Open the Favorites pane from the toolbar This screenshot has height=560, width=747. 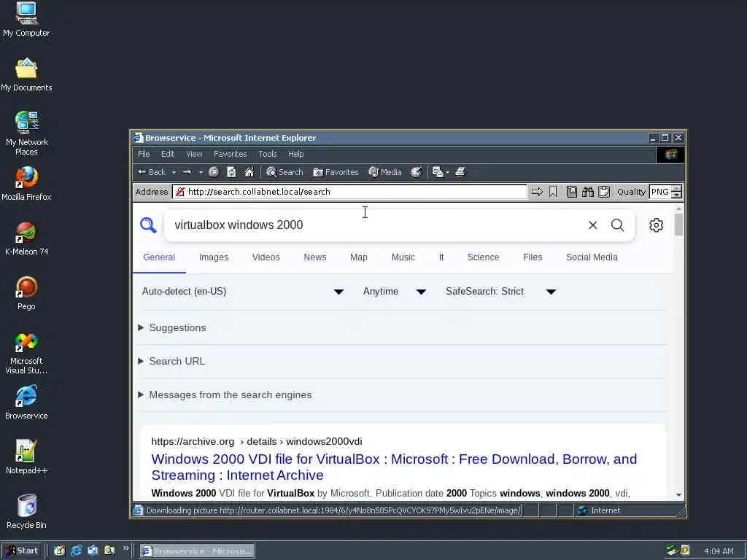pos(336,172)
